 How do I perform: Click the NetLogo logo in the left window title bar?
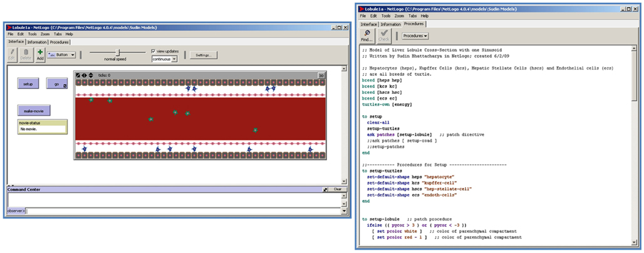10,28
